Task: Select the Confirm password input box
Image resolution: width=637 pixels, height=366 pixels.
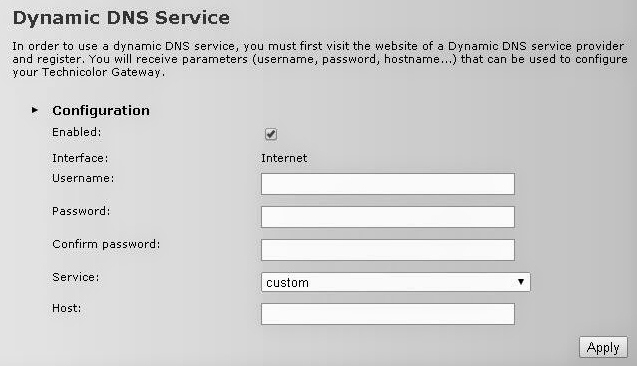Action: click(388, 250)
